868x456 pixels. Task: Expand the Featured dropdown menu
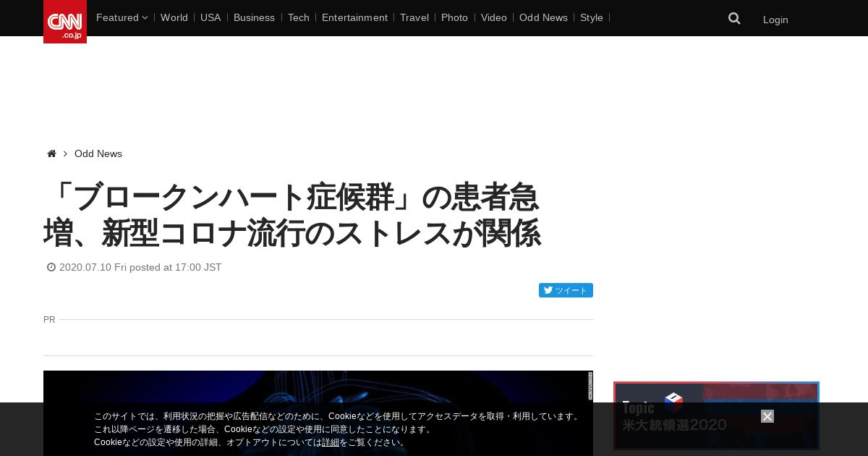pos(122,17)
